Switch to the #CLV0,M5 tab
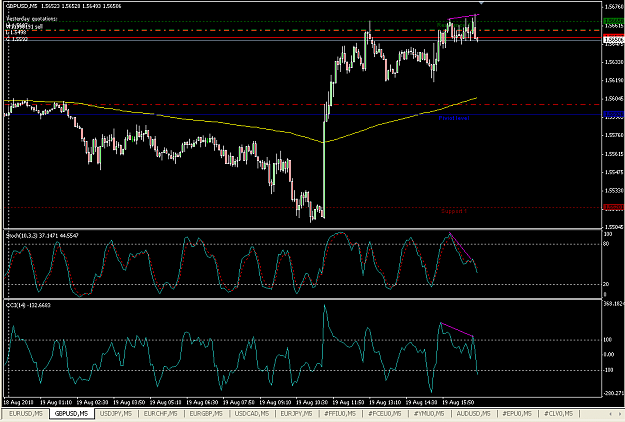 (x=558, y=414)
